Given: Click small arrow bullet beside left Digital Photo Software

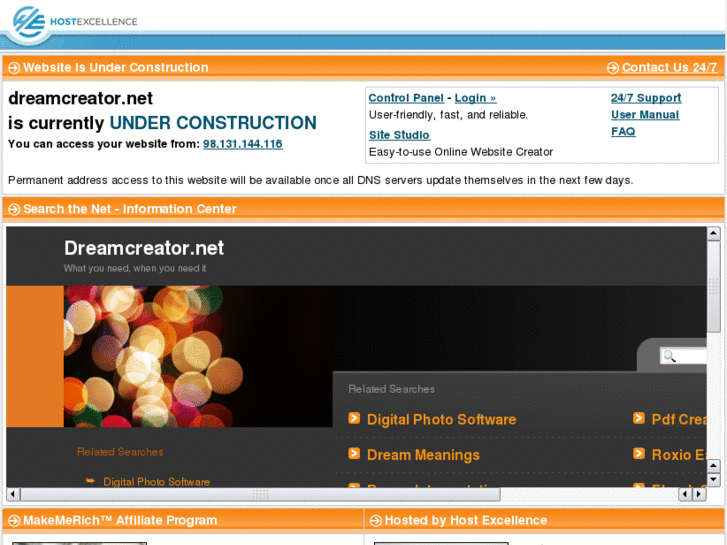Looking at the screenshot, I should (90, 481).
